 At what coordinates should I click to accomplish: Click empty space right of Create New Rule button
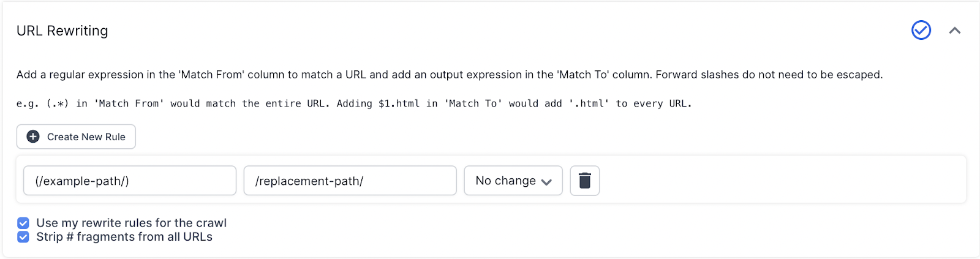click(x=490, y=137)
